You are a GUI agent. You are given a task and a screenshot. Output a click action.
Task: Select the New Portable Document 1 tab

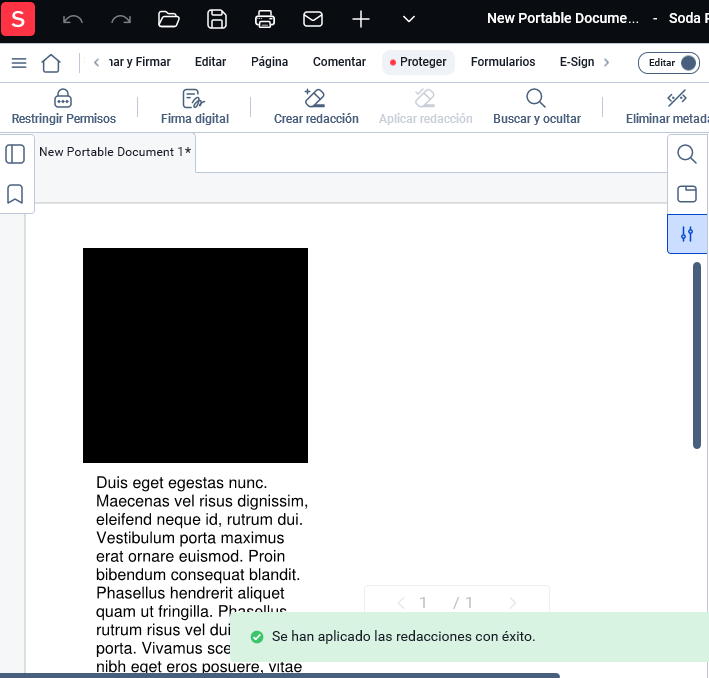pyautogui.click(x=115, y=152)
